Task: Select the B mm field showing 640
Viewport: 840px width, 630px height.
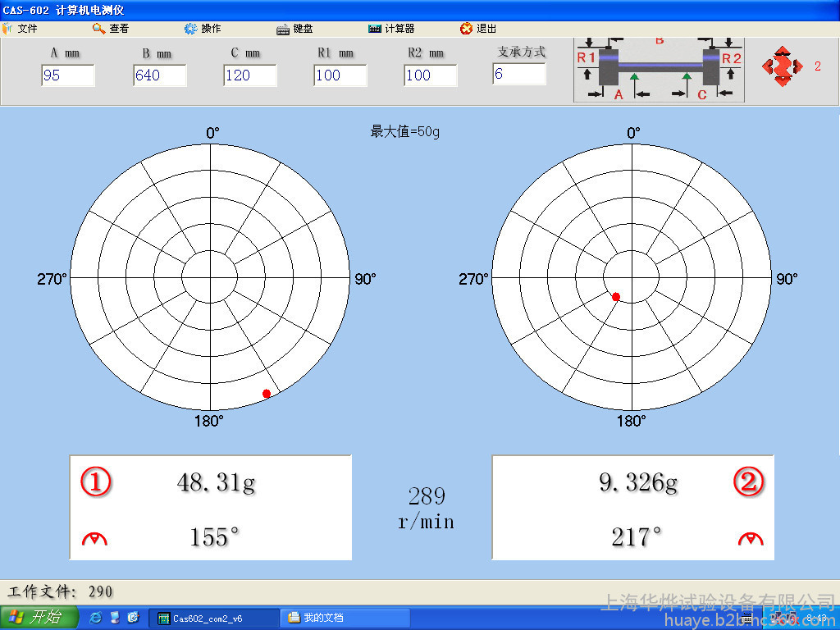Action: click(x=159, y=75)
